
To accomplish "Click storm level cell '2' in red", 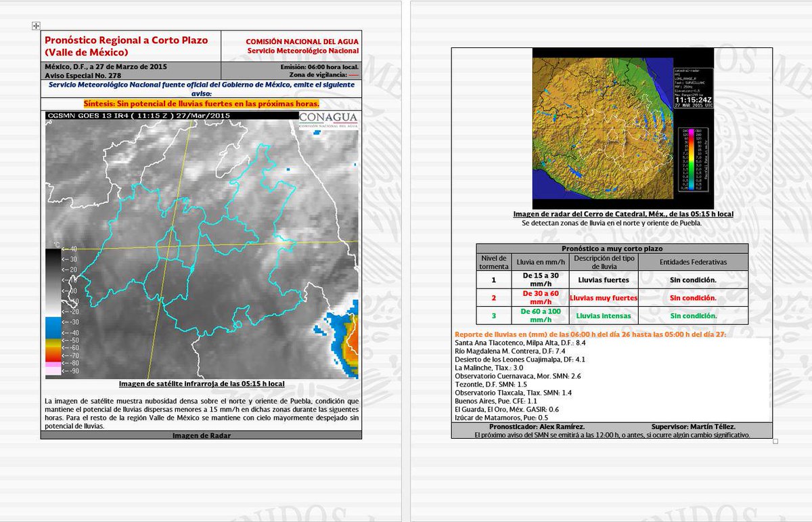I will (493, 297).
